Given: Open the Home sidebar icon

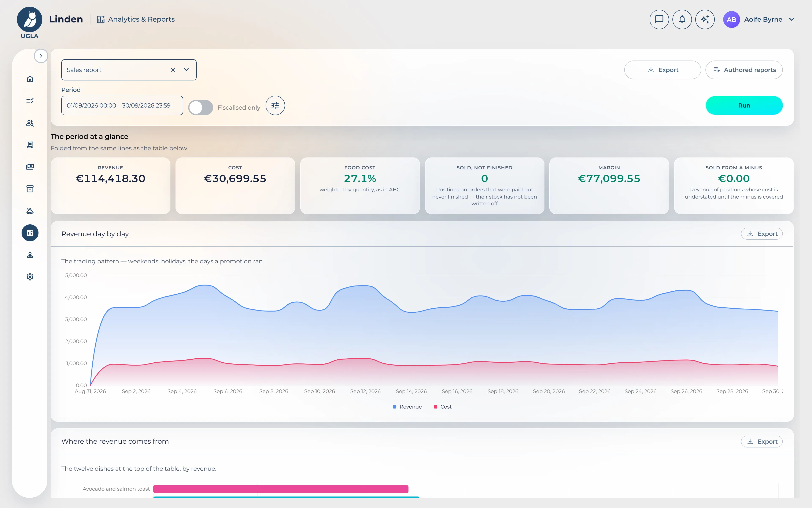Looking at the screenshot, I should click(30, 79).
